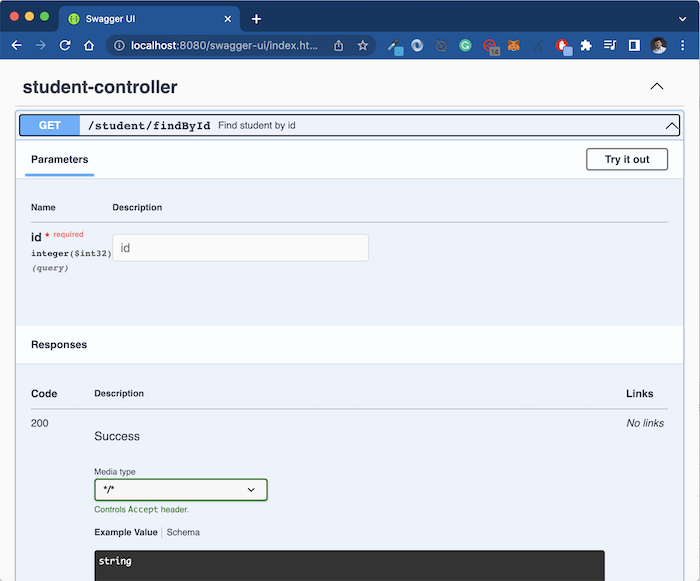Click the Try it out button
Screen dimensions: 700x581
click(x=627, y=159)
